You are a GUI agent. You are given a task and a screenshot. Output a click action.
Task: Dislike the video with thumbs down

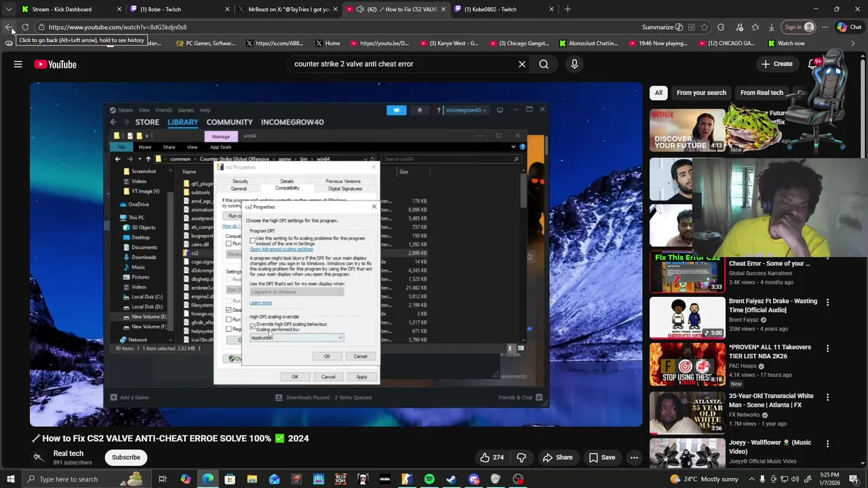[x=521, y=457]
